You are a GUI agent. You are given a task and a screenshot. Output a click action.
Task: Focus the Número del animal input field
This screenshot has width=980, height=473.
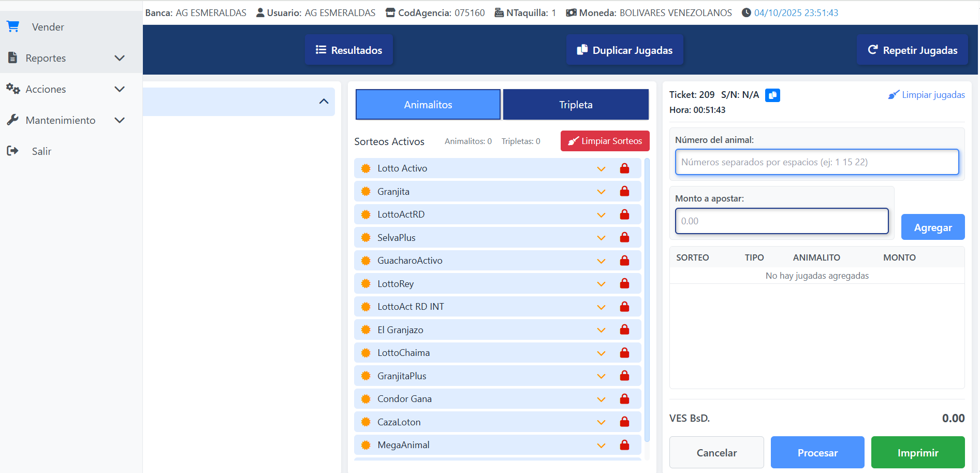816,162
